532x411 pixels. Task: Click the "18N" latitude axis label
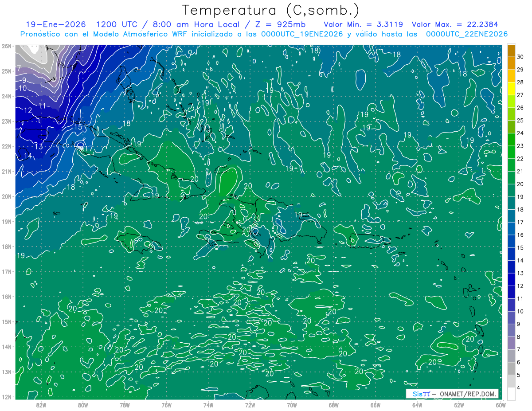[x=7, y=247]
